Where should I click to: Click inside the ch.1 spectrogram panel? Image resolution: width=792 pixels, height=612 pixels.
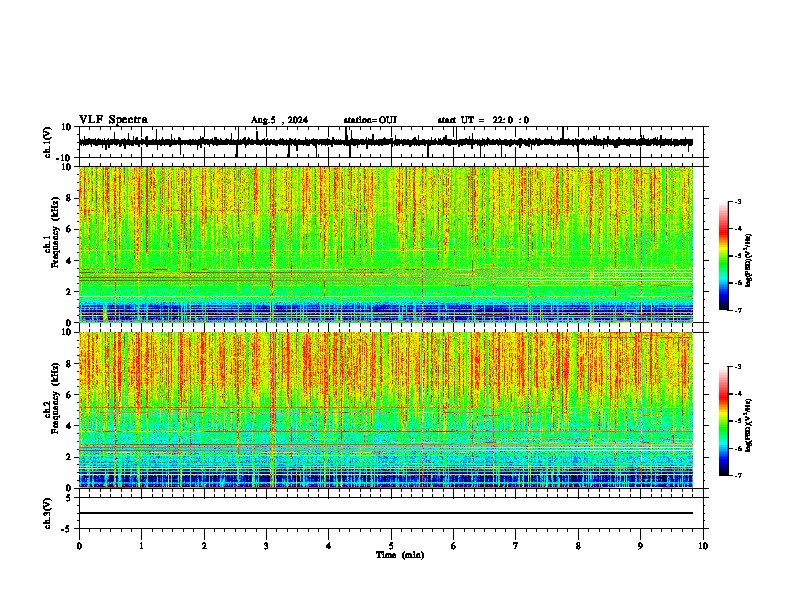point(386,244)
